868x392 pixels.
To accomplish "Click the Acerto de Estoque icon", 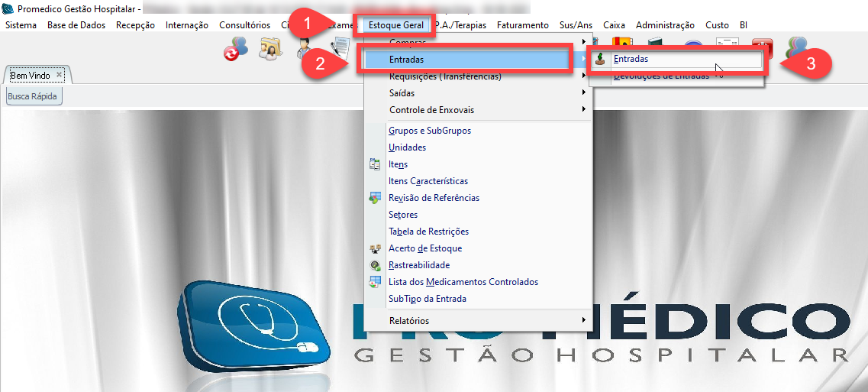I will (374, 248).
